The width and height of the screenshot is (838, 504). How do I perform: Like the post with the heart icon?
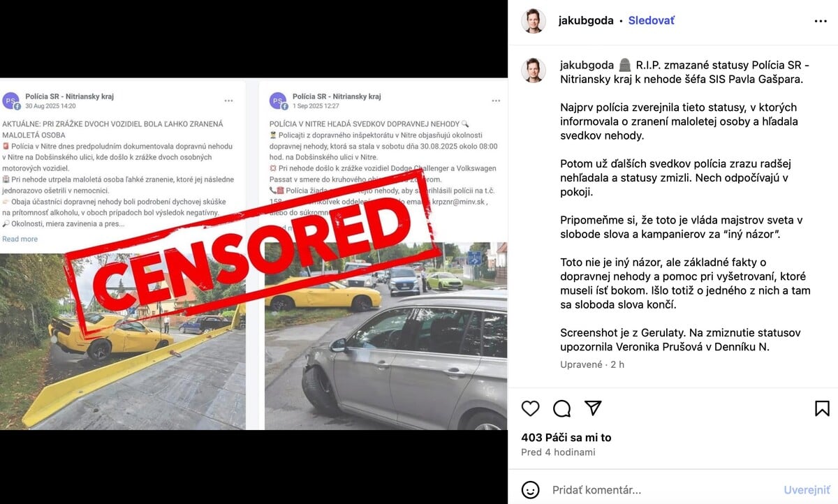pos(531,408)
